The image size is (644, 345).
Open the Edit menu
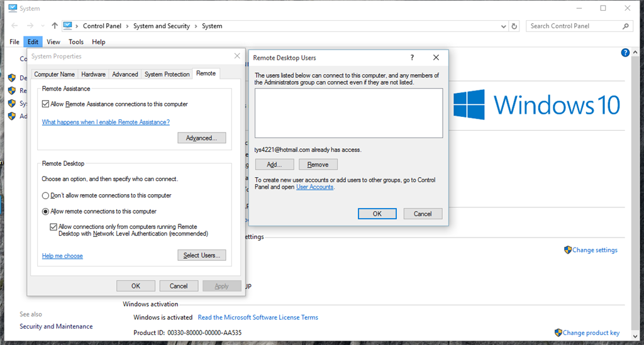tap(33, 42)
